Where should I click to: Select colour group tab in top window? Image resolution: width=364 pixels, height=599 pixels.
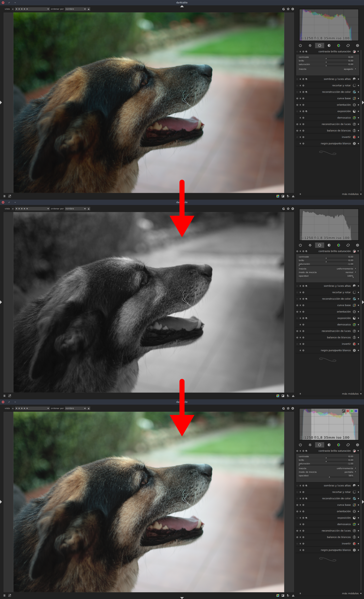pos(338,46)
